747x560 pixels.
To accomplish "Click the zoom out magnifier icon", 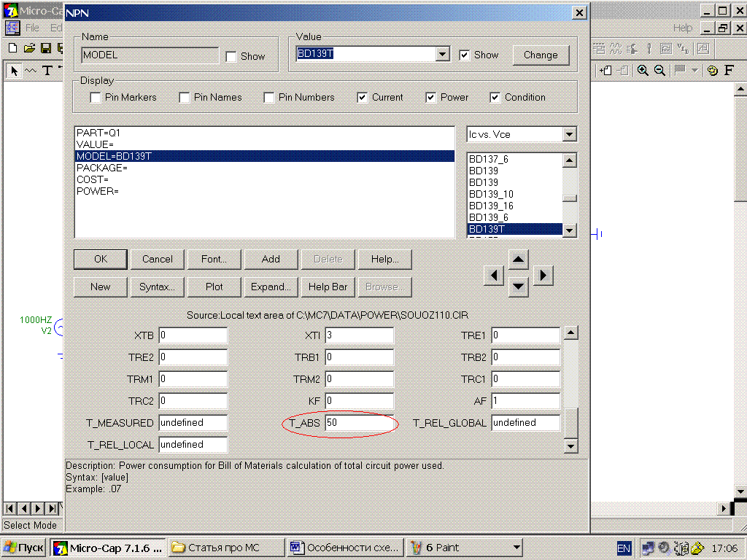I will (659, 70).
